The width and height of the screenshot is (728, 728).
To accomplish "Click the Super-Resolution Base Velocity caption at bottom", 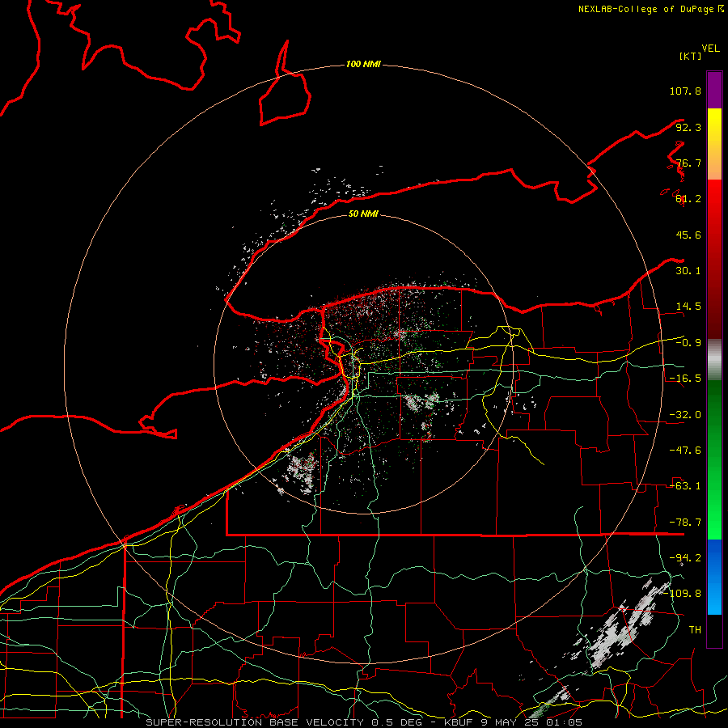I will pyautogui.click(x=364, y=722).
